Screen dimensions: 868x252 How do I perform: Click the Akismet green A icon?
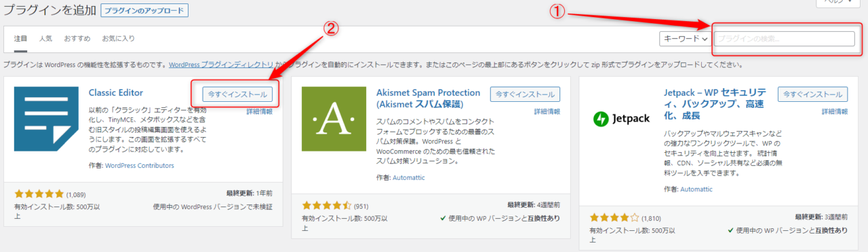(334, 119)
